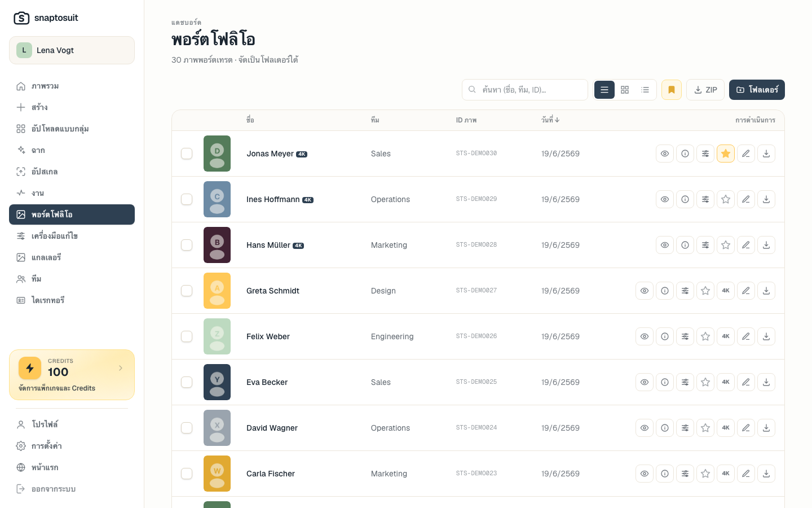Switch to the table list view
This screenshot has height=508, width=812.
604,90
